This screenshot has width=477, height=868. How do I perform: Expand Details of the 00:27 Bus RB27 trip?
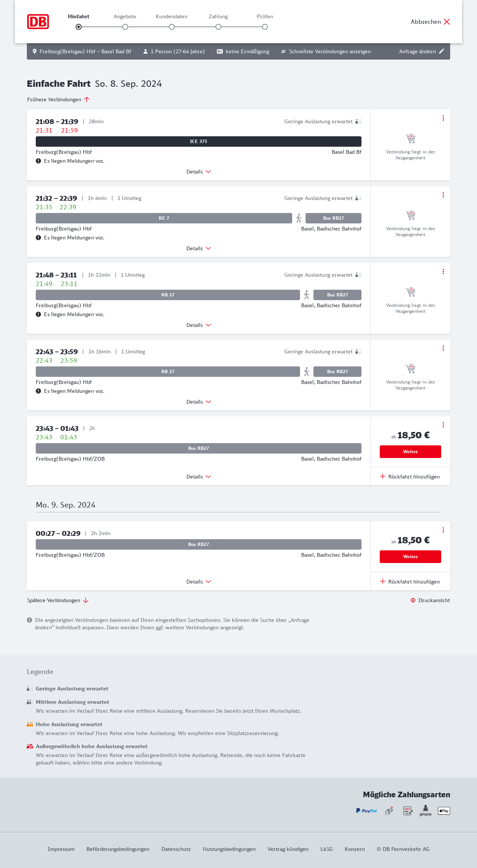pos(198,582)
